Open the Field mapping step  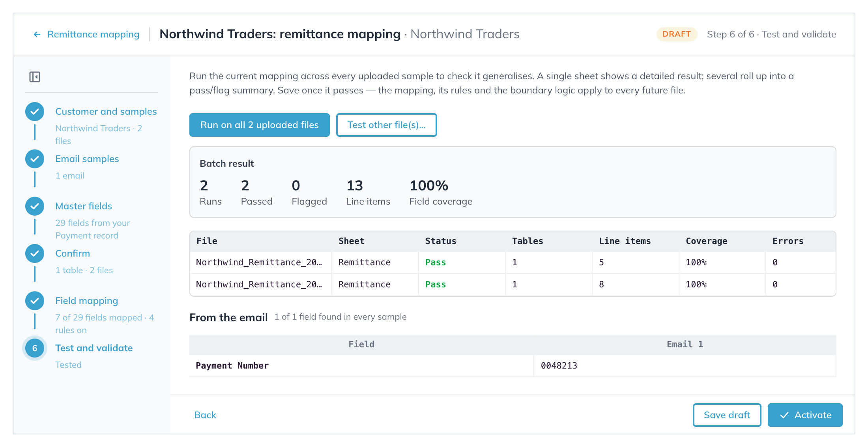coord(86,301)
